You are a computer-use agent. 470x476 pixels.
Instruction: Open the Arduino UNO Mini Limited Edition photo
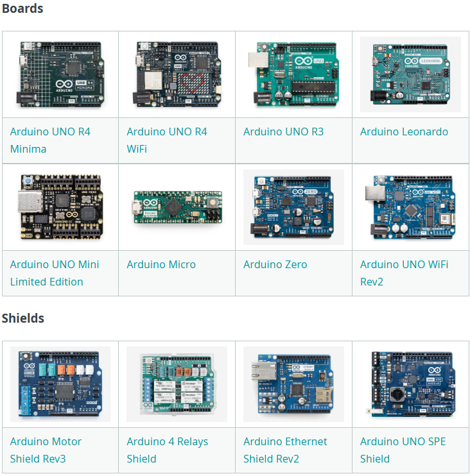tap(60, 207)
